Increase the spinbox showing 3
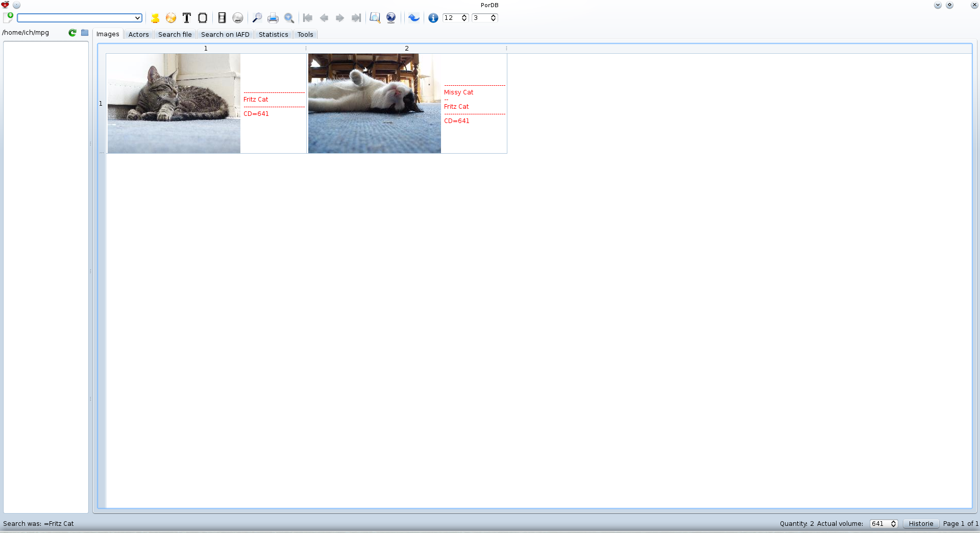This screenshot has height=533, width=980. click(493, 16)
